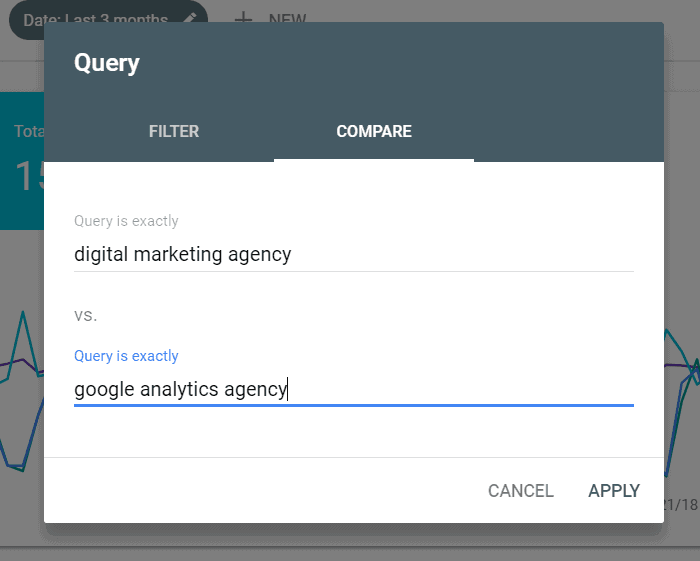Click the 'digital marketing agency' query field
Screen dimensions: 700x561
[x=353, y=254]
